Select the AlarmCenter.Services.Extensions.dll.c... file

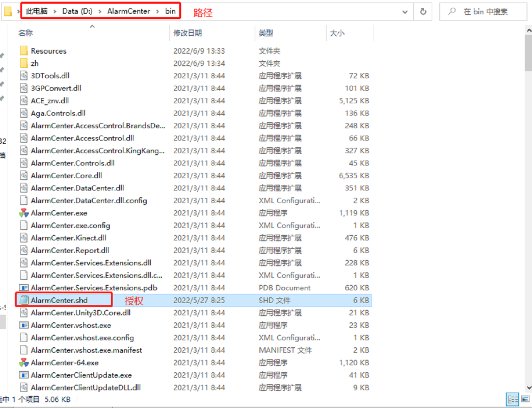96,275
